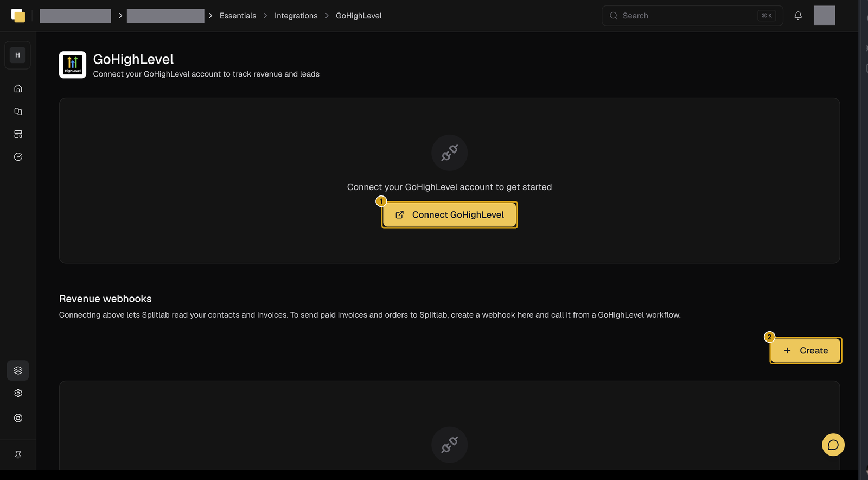This screenshot has width=868, height=480.
Task: Open the H workspace switcher
Action: pos(17,55)
